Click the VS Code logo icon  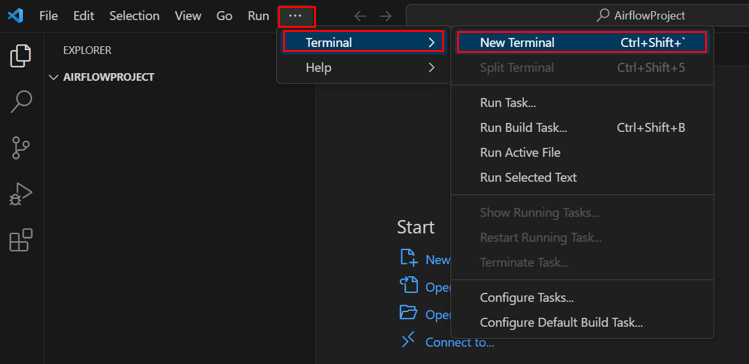pyautogui.click(x=15, y=16)
